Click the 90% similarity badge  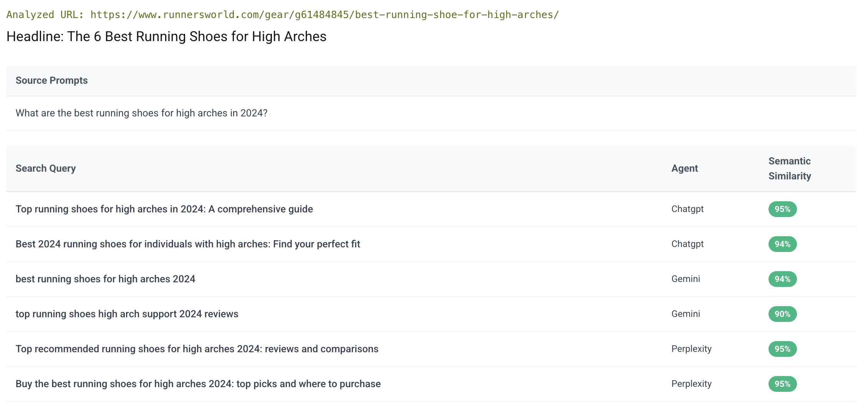[782, 314]
